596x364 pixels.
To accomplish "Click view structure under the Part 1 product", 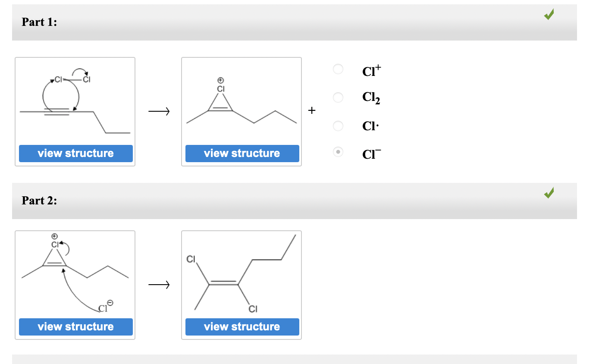I will (242, 153).
